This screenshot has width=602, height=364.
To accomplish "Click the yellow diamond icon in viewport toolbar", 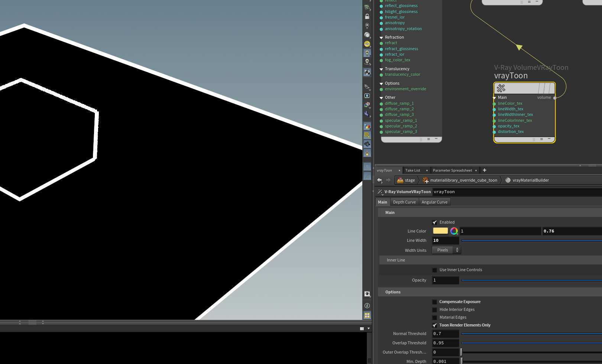I will [x=367, y=153].
